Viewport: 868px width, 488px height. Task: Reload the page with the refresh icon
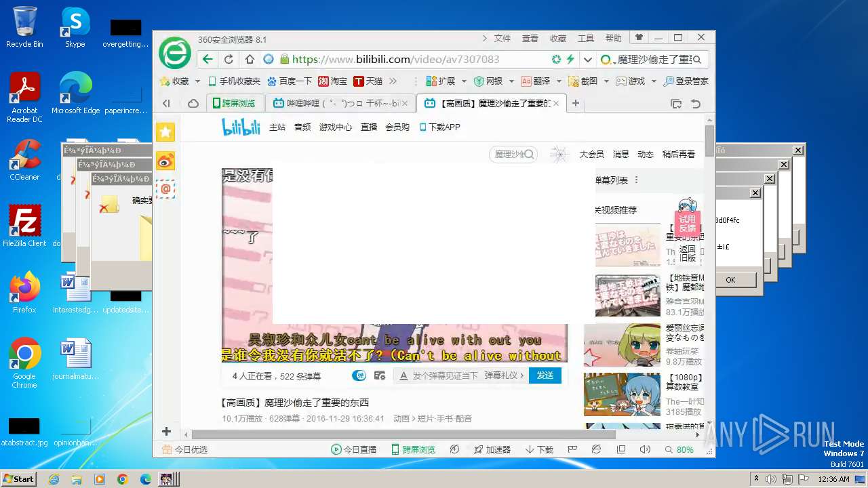tap(229, 59)
